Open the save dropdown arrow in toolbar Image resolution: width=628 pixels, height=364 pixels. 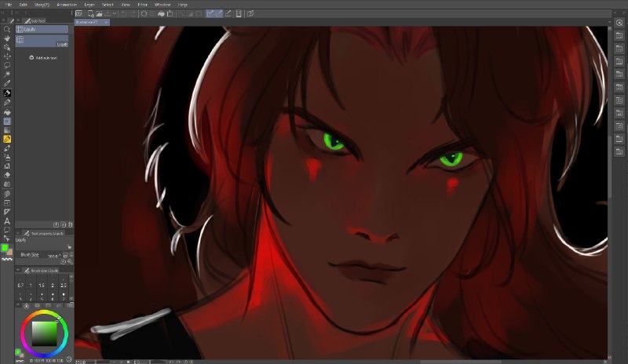point(114,13)
